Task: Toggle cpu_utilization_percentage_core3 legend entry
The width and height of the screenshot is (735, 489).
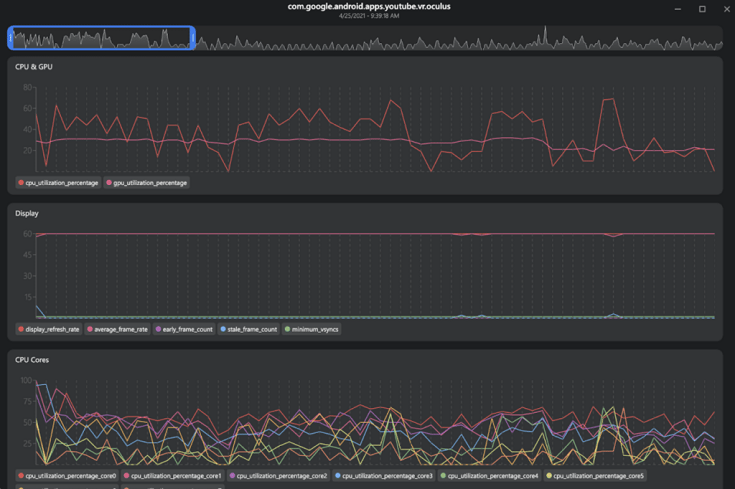Action: click(385, 476)
